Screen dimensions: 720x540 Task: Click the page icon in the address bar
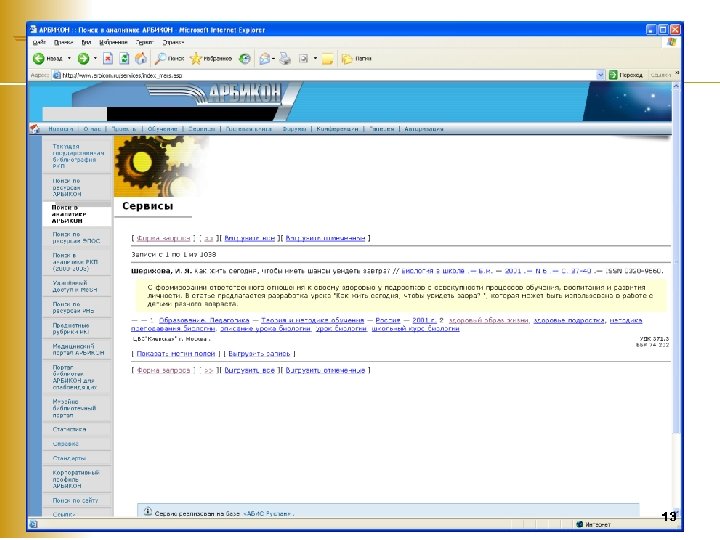coord(57,75)
